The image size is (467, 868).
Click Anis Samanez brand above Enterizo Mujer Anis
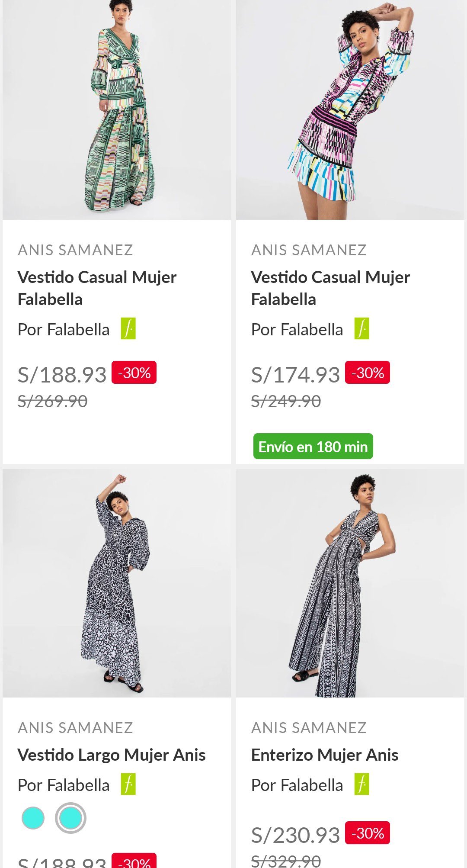(x=309, y=728)
